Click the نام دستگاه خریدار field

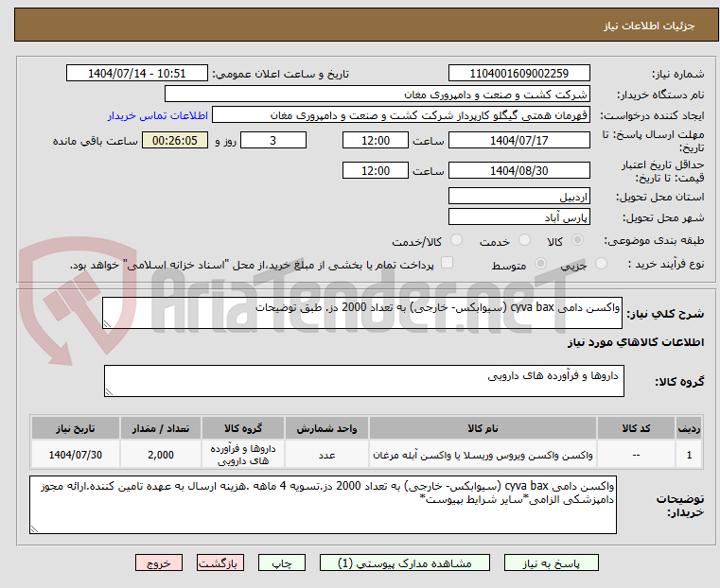point(377,94)
